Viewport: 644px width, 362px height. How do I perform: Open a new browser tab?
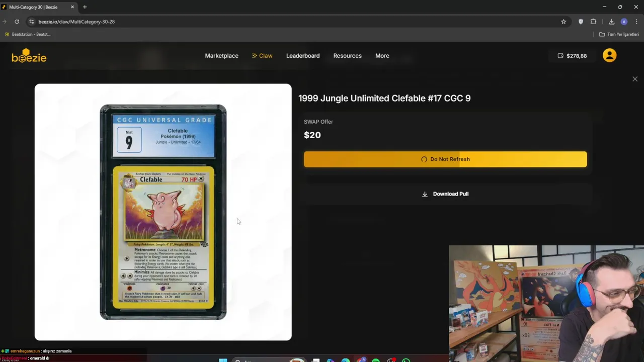click(x=85, y=7)
